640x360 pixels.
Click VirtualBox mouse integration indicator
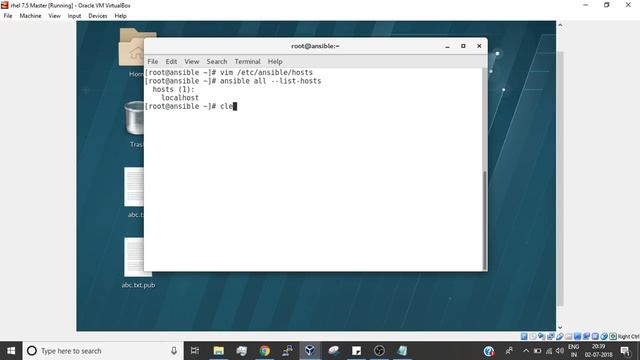point(604,336)
